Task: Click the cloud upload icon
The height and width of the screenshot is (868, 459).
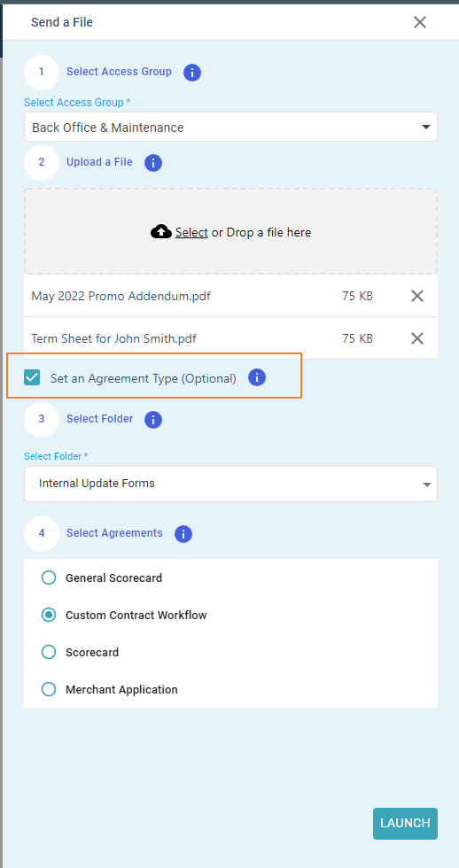Action: pos(160,232)
